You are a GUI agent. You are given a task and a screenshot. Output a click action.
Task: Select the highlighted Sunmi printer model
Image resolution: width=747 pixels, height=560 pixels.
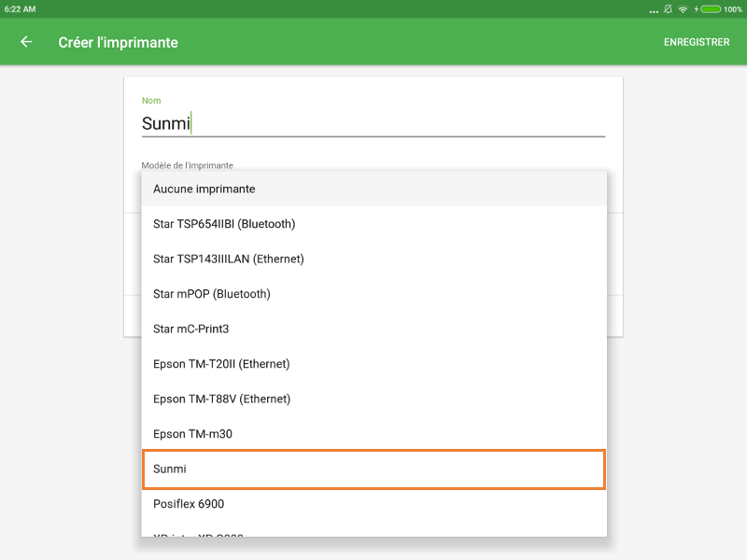[373, 469]
